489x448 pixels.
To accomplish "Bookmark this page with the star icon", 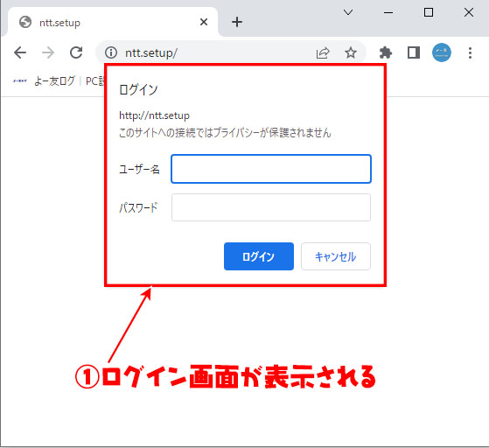I will pyautogui.click(x=351, y=52).
